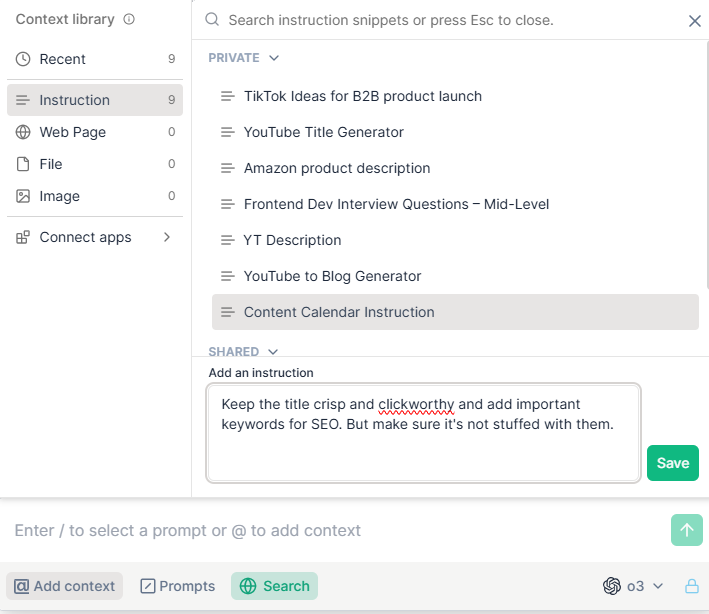
Task: Click the lock icon next to o3
Action: point(691,586)
